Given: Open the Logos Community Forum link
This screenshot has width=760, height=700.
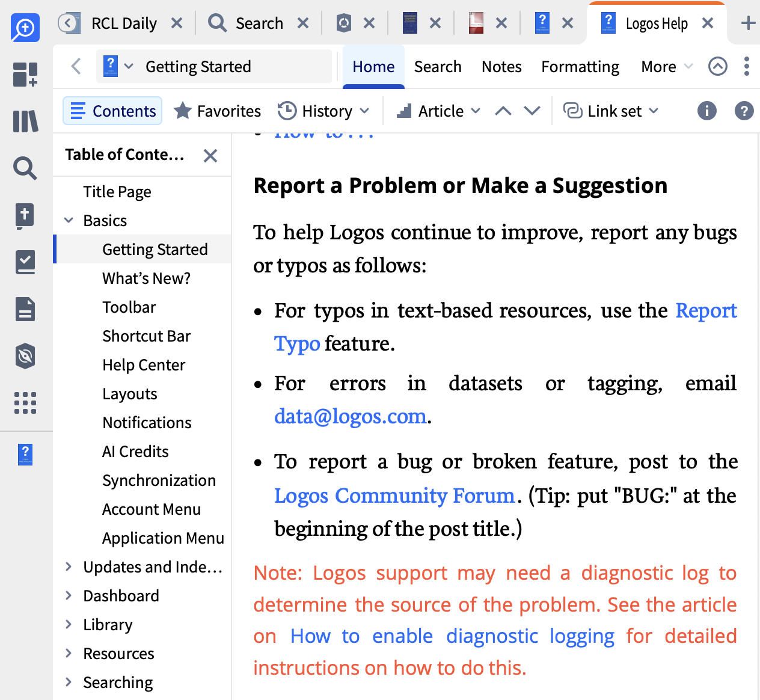Looking at the screenshot, I should 394,496.
